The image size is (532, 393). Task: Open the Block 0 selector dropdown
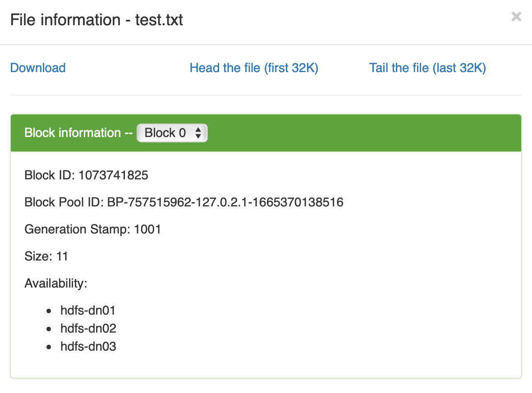point(172,133)
